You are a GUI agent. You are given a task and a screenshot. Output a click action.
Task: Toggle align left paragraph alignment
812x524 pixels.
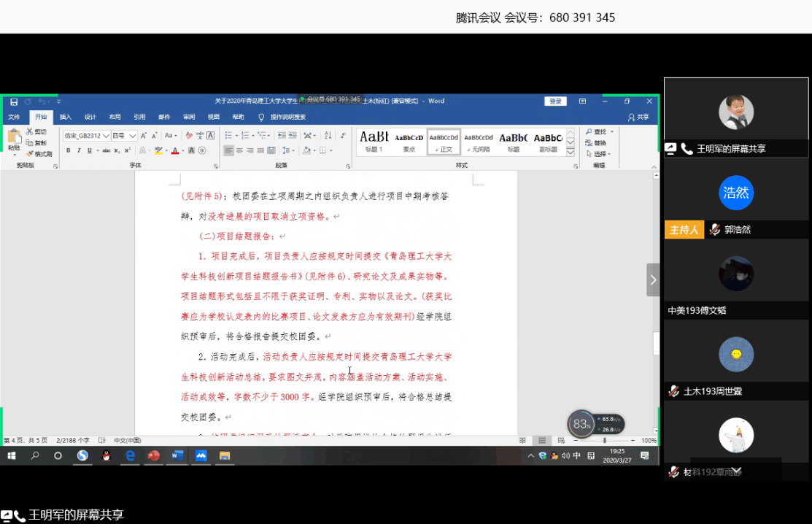pos(228,150)
